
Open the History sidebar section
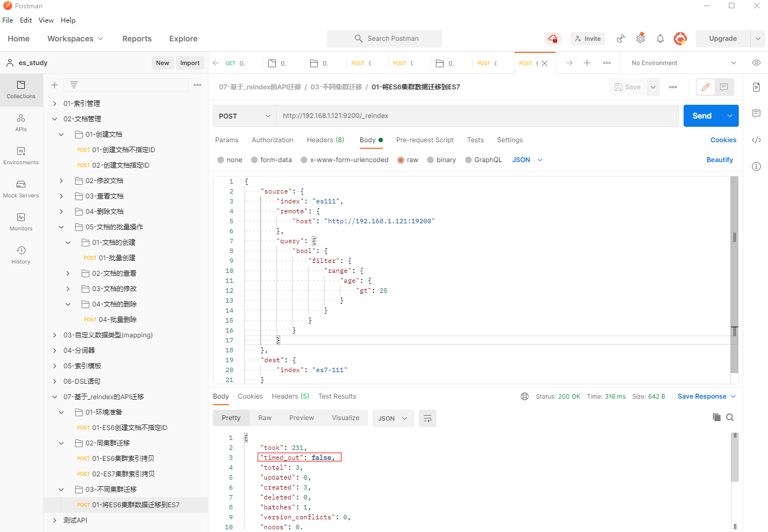21,255
